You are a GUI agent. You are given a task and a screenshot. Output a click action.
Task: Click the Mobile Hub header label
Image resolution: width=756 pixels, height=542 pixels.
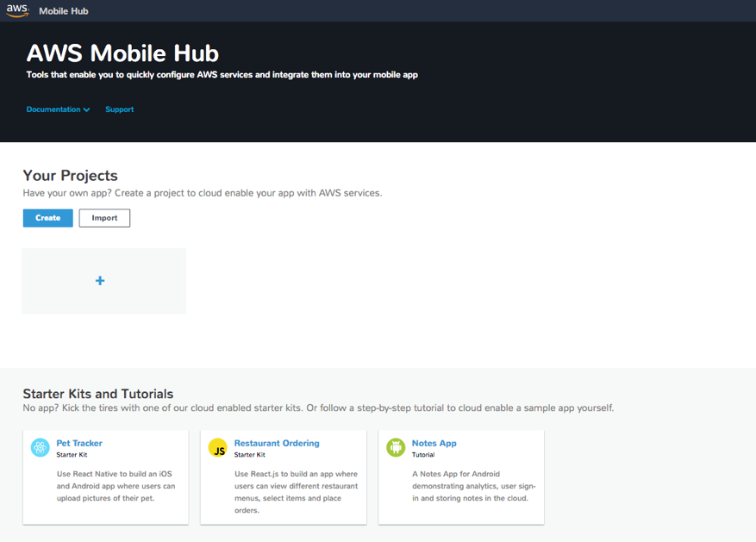click(x=64, y=11)
